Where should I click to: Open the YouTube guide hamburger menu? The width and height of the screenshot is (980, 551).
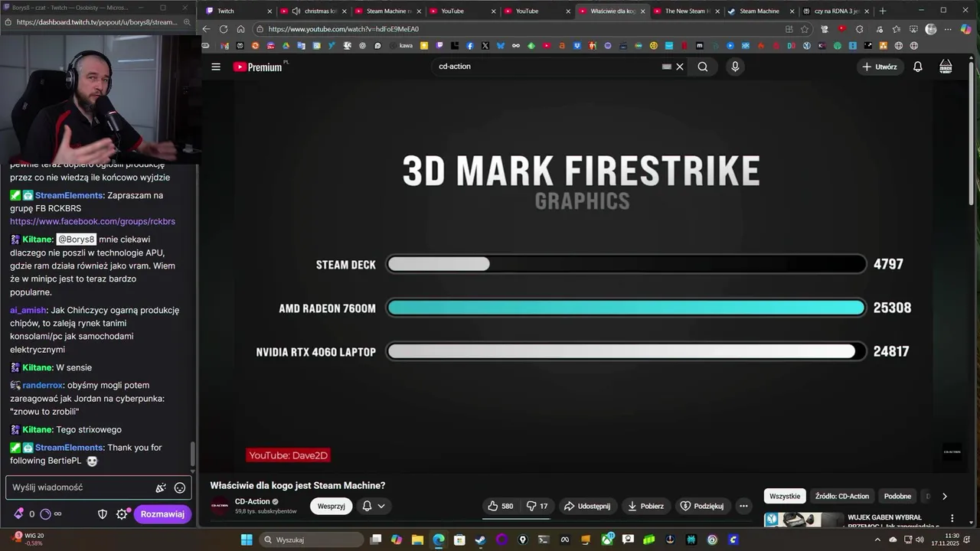(x=216, y=67)
